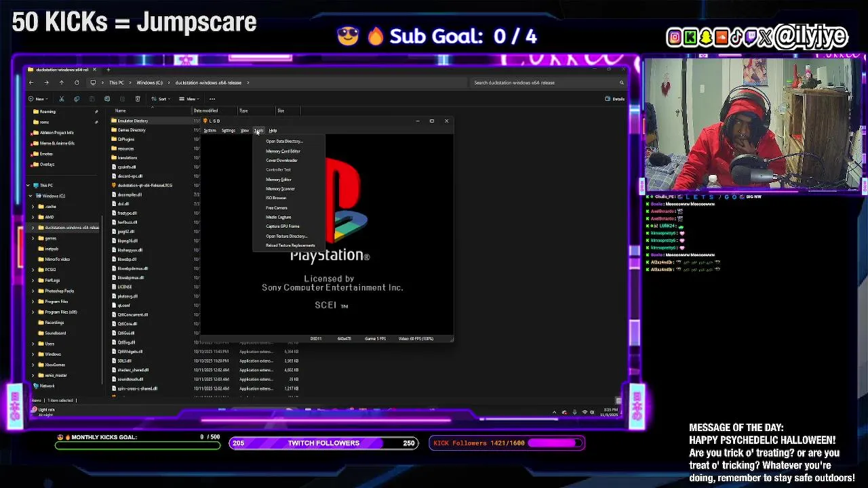Delete selected item using trash icon

coord(138,99)
